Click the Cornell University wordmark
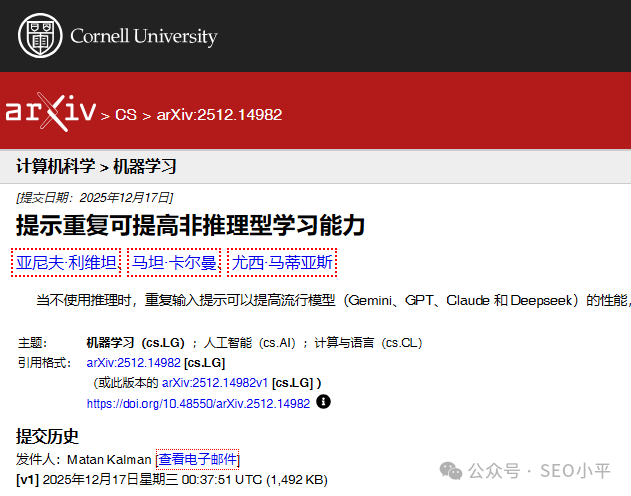631x496 pixels. [x=143, y=37]
